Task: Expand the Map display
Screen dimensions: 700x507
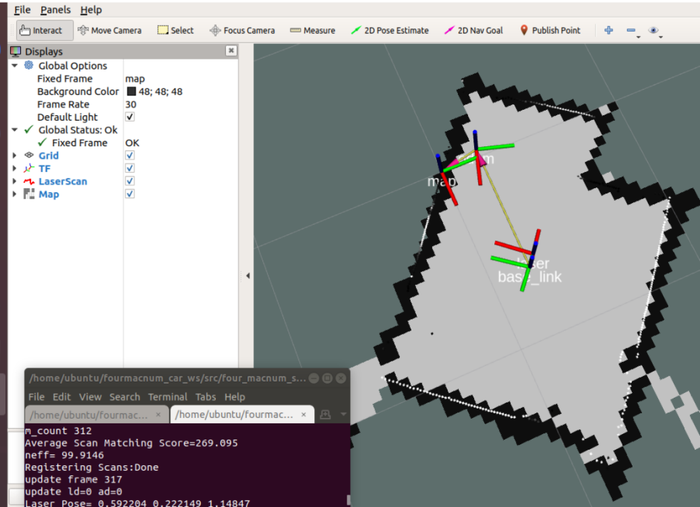Action: tap(14, 194)
